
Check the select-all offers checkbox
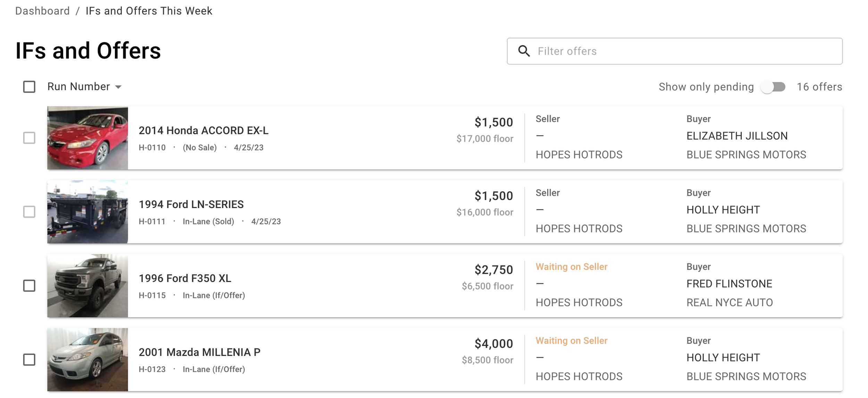29,87
